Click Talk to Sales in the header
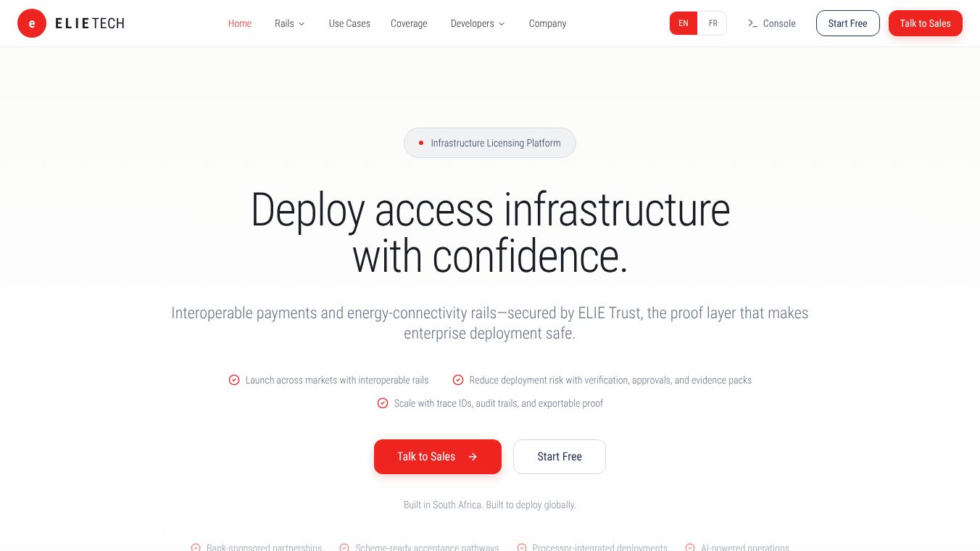 [x=926, y=23]
